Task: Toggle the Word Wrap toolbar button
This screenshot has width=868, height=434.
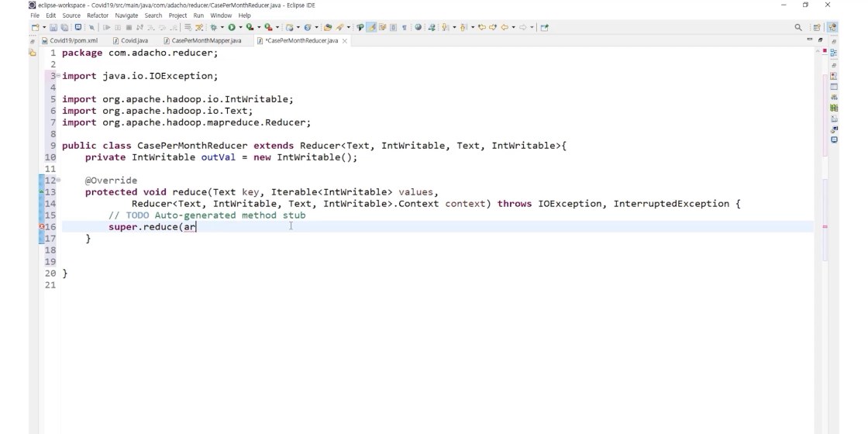Action: pos(383,27)
